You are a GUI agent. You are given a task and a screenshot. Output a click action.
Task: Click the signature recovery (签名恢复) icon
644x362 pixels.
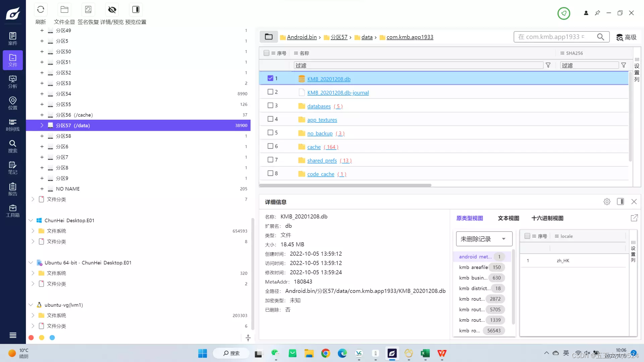pos(88,10)
